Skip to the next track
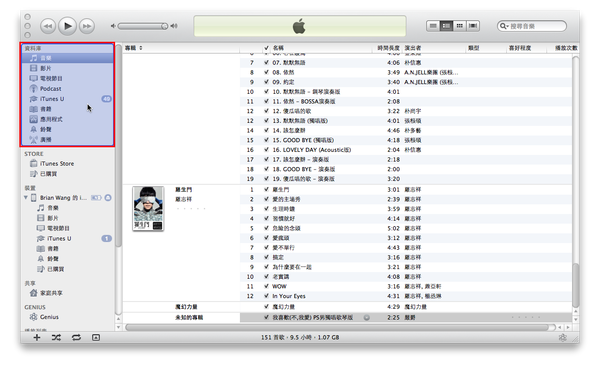The width and height of the screenshot is (600, 374). [x=87, y=26]
